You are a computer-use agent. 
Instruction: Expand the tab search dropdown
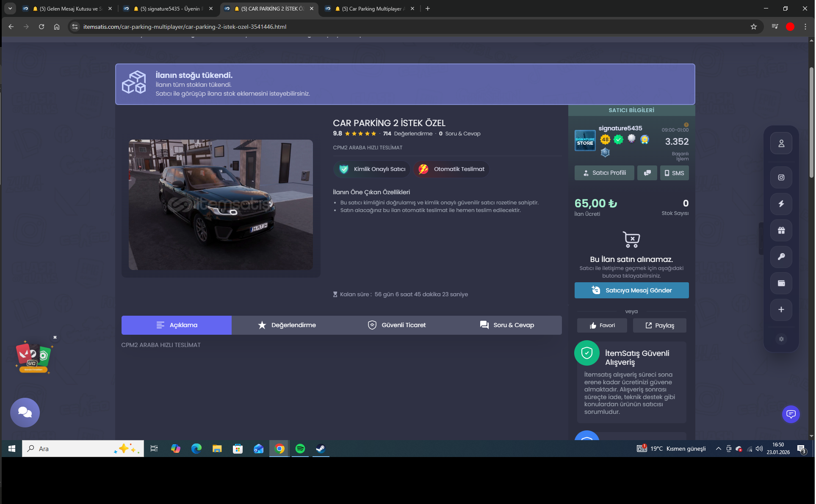coord(10,8)
